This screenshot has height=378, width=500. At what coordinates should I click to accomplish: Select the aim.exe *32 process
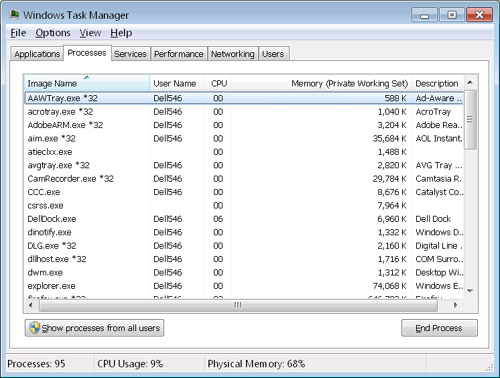(244, 138)
